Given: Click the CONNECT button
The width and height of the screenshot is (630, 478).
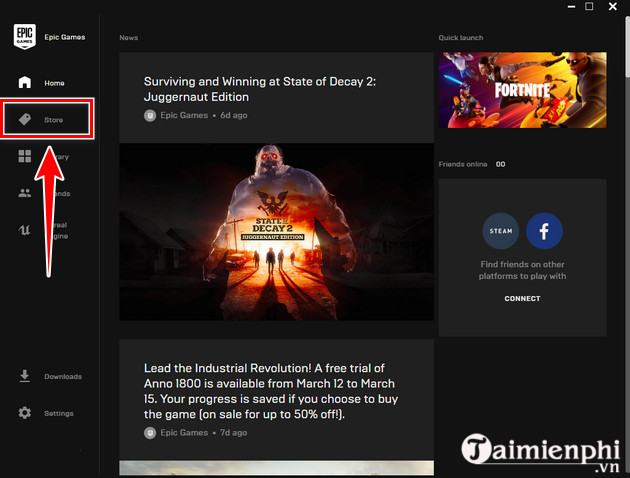Looking at the screenshot, I should 522,298.
